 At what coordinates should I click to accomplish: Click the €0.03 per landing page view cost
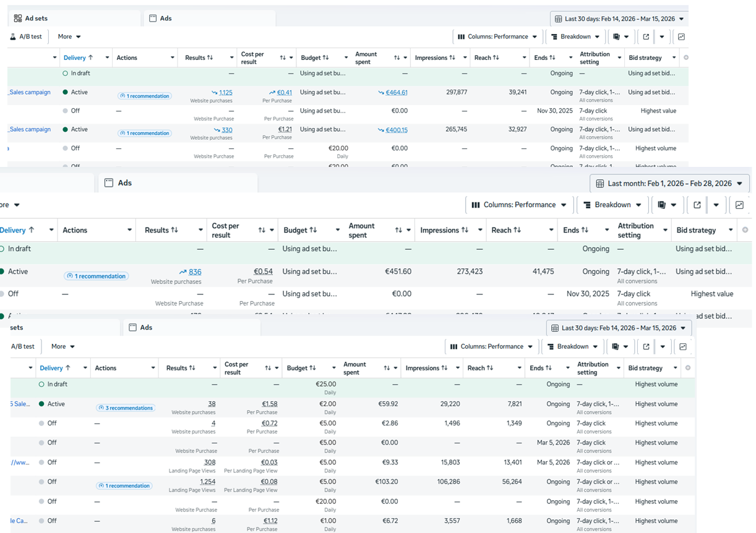click(269, 462)
